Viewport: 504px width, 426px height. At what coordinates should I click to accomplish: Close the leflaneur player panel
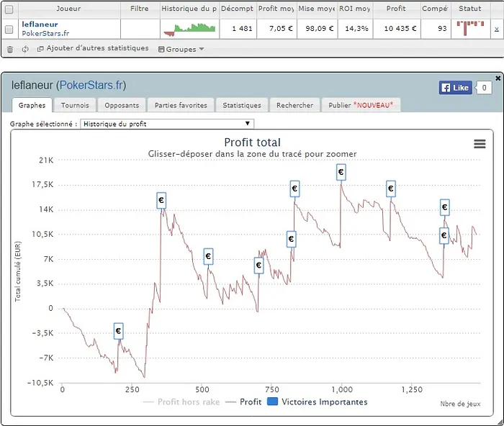point(498,78)
